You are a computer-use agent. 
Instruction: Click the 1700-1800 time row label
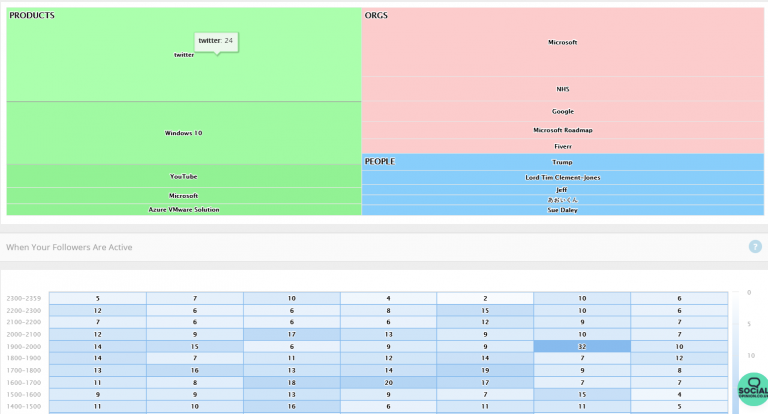click(24, 370)
